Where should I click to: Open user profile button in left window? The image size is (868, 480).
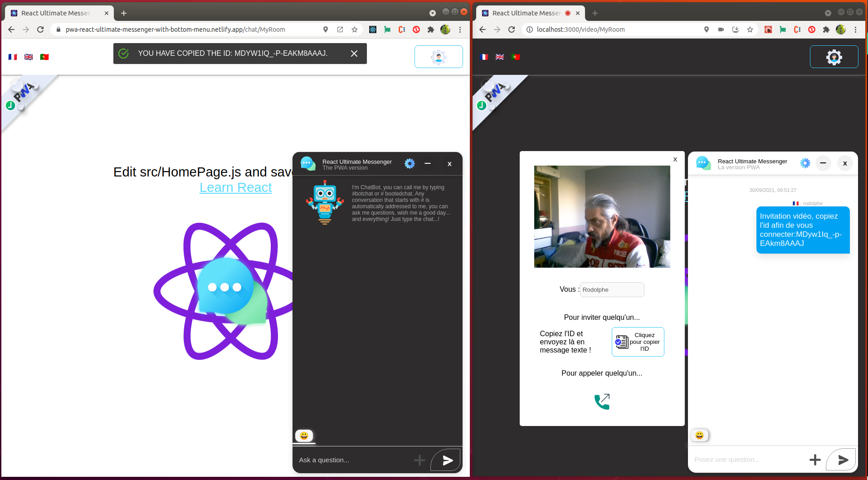tap(439, 57)
